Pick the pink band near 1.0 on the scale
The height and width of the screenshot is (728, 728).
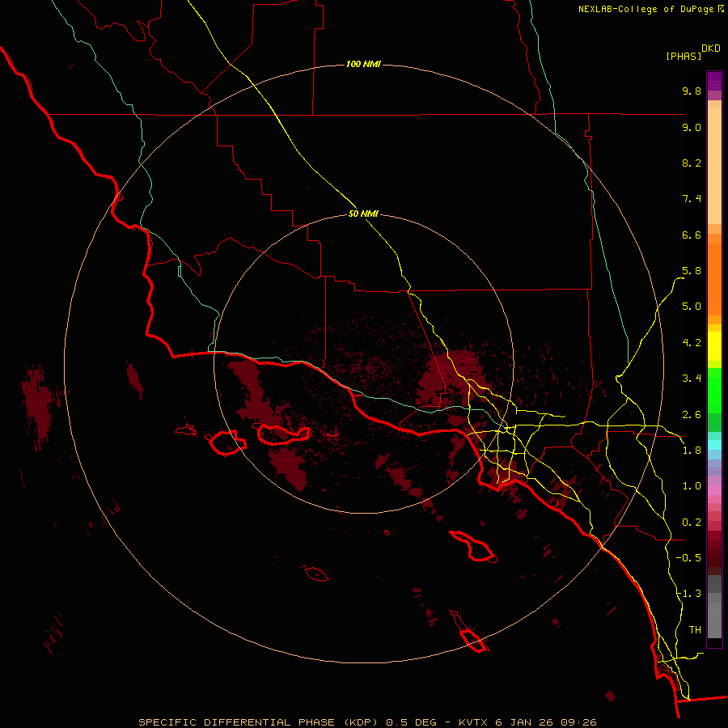714,490
